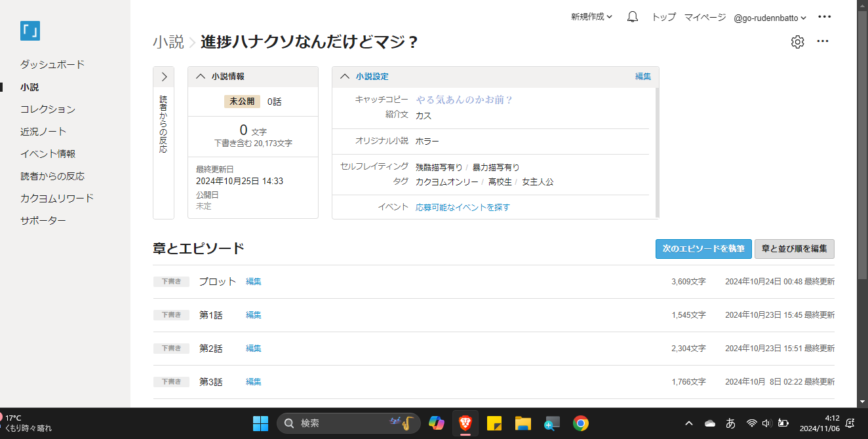The height and width of the screenshot is (439, 868).
Task: Open the three-dots menu beside the gear
Action: coord(823,42)
